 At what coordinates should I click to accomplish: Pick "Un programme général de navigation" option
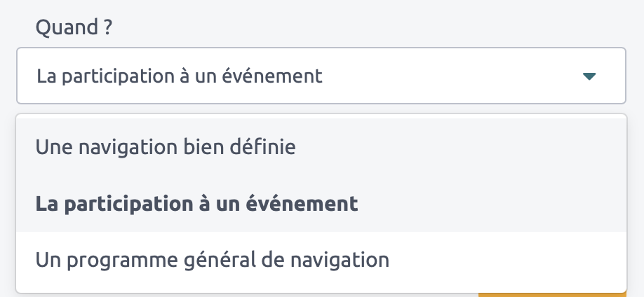[x=212, y=260]
